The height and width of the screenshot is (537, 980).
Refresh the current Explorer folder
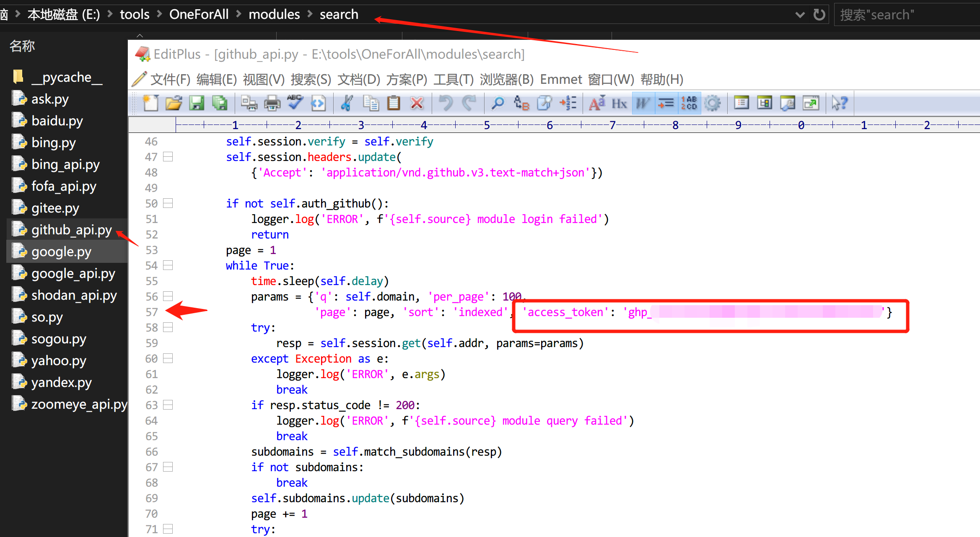(x=819, y=14)
